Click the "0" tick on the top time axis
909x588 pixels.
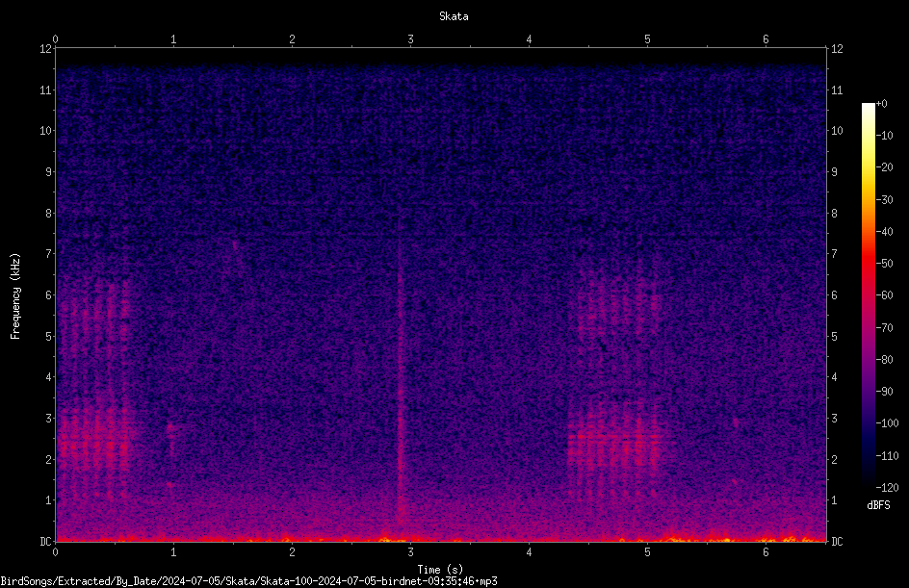point(55,39)
